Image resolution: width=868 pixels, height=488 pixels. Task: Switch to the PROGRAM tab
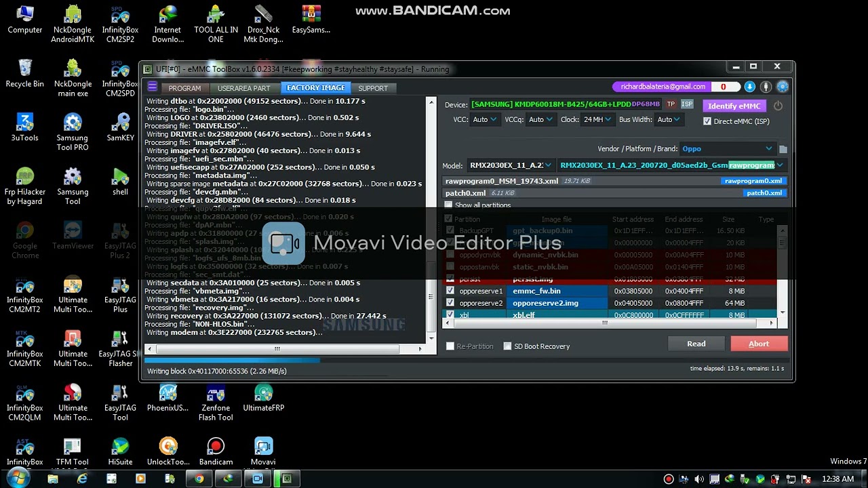point(184,88)
